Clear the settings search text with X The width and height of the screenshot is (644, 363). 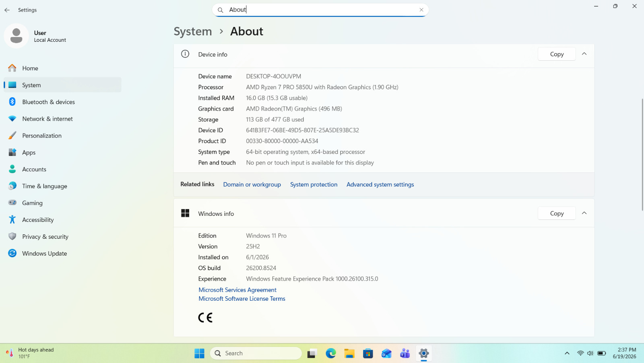421,10
